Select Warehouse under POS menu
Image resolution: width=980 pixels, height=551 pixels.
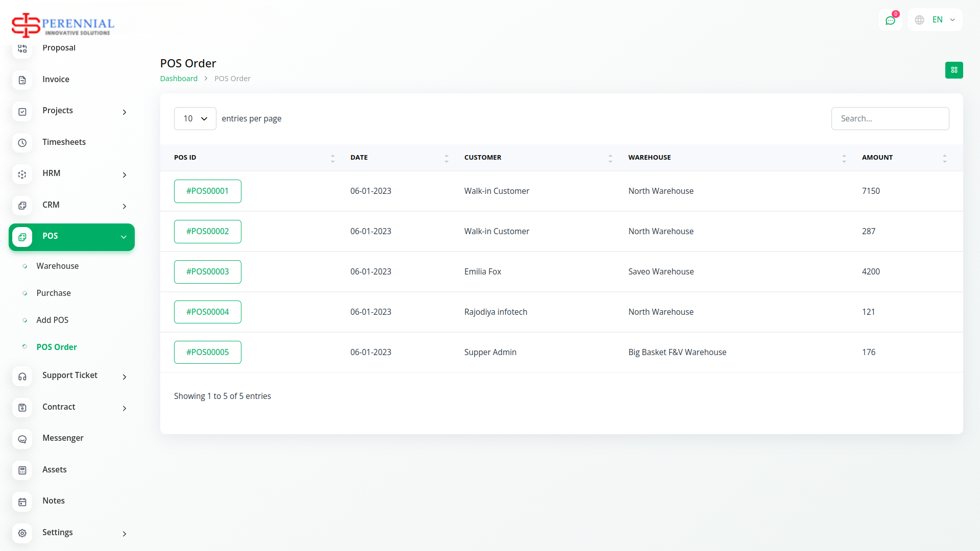click(57, 266)
